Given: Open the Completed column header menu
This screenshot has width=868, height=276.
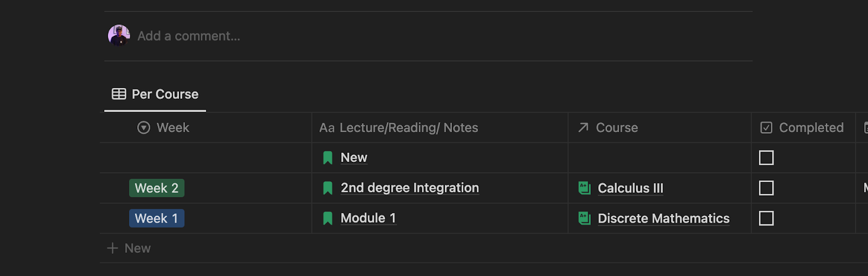Looking at the screenshot, I should (803, 128).
